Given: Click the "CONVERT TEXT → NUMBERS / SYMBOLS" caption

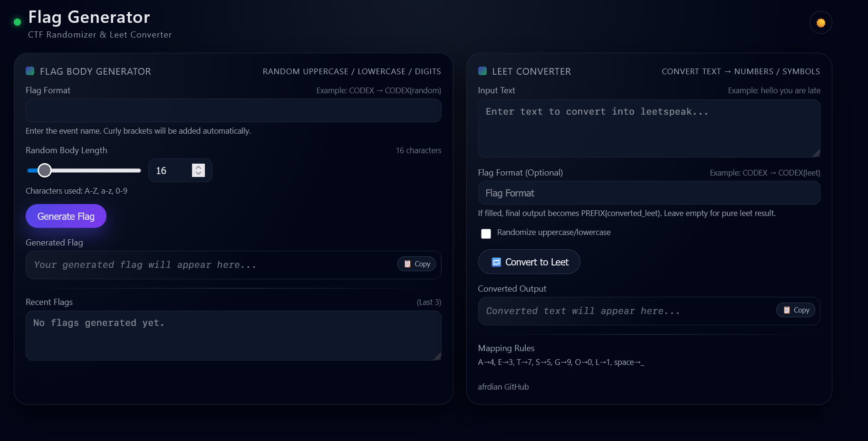Looking at the screenshot, I should (x=741, y=71).
